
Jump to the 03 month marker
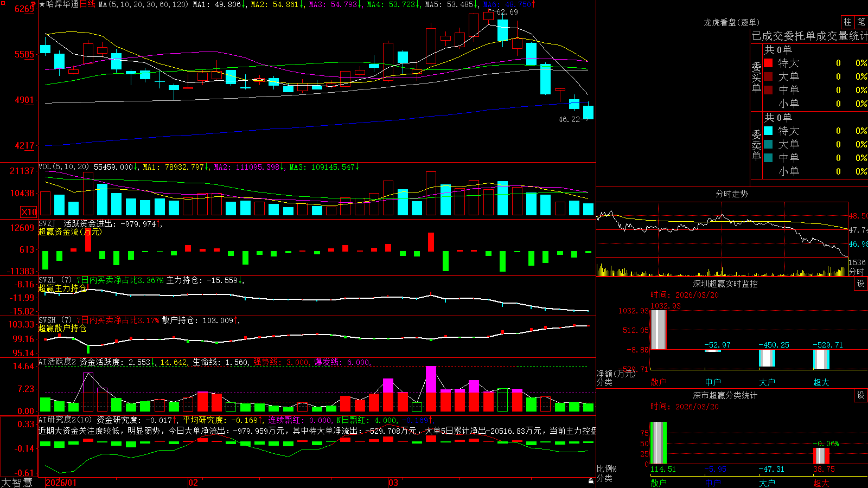point(393,483)
